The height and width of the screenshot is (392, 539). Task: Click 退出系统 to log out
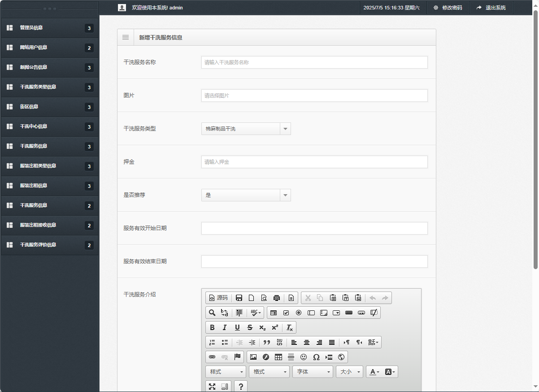pyautogui.click(x=491, y=8)
